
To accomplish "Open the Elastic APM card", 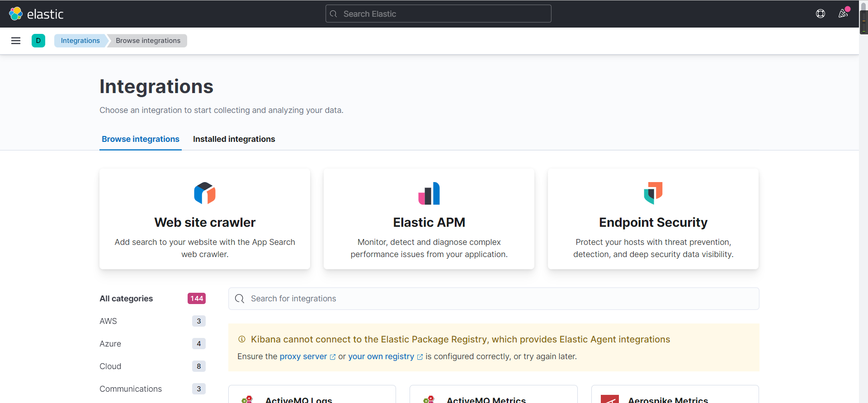I will 429,219.
